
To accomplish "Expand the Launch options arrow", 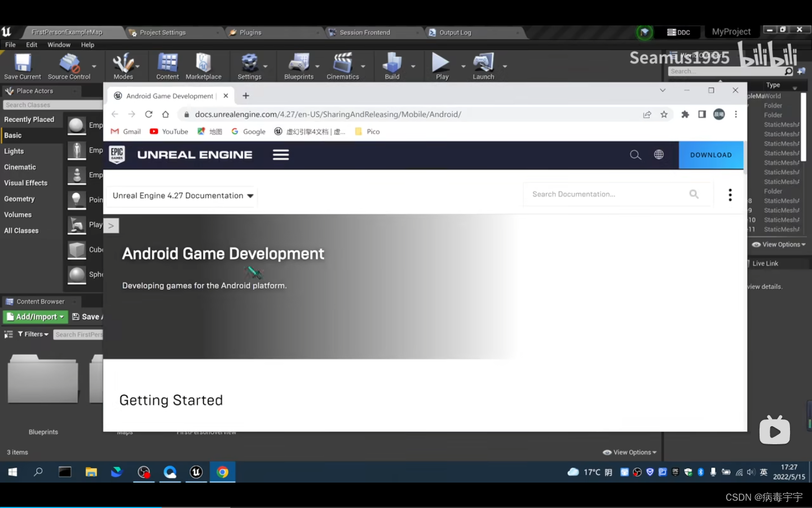I will pos(505,66).
